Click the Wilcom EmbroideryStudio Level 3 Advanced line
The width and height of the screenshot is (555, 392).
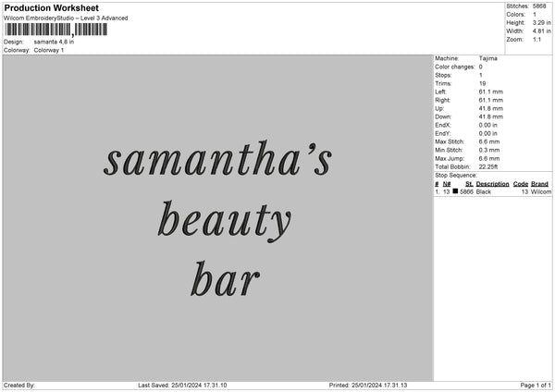(66, 18)
